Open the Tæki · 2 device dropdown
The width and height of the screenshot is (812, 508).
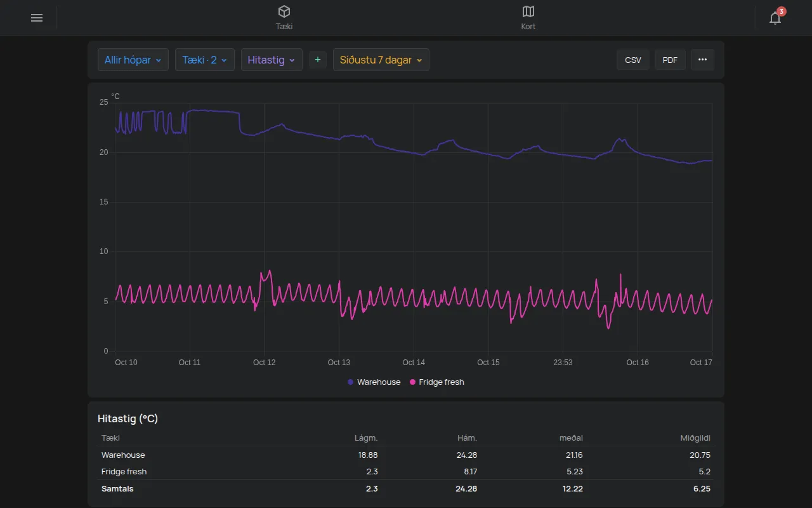tap(205, 60)
